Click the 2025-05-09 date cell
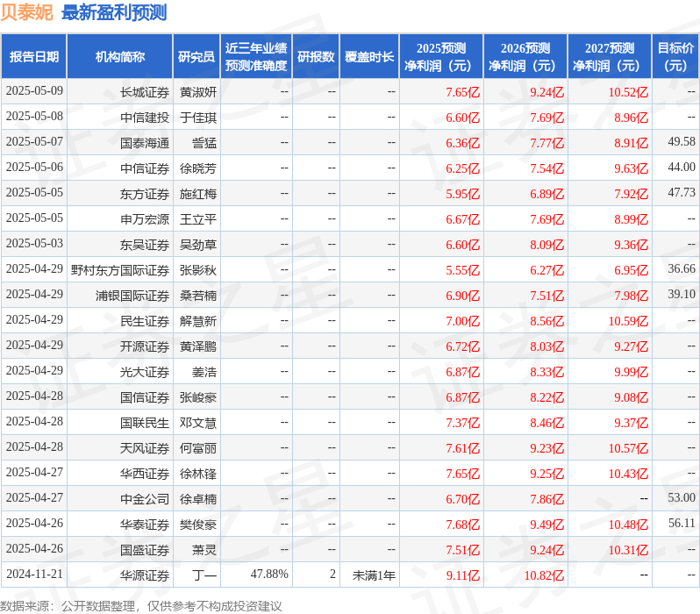This screenshot has height=614, width=700. (x=34, y=90)
